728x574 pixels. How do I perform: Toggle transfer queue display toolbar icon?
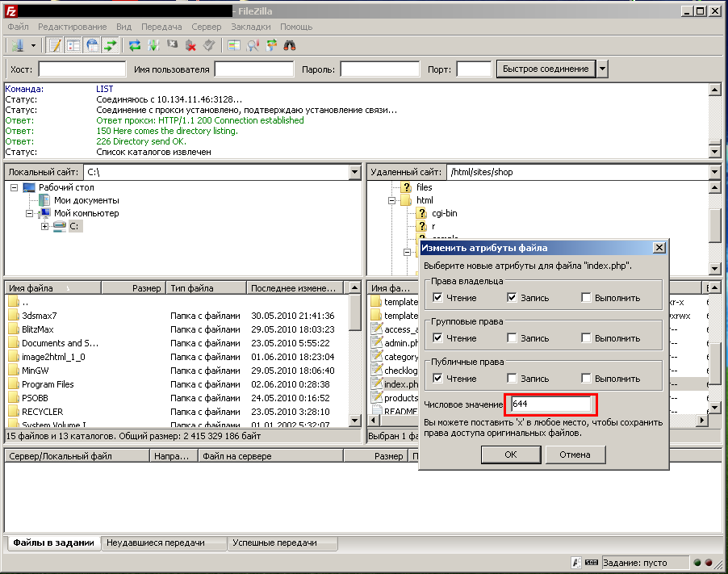tap(111, 45)
